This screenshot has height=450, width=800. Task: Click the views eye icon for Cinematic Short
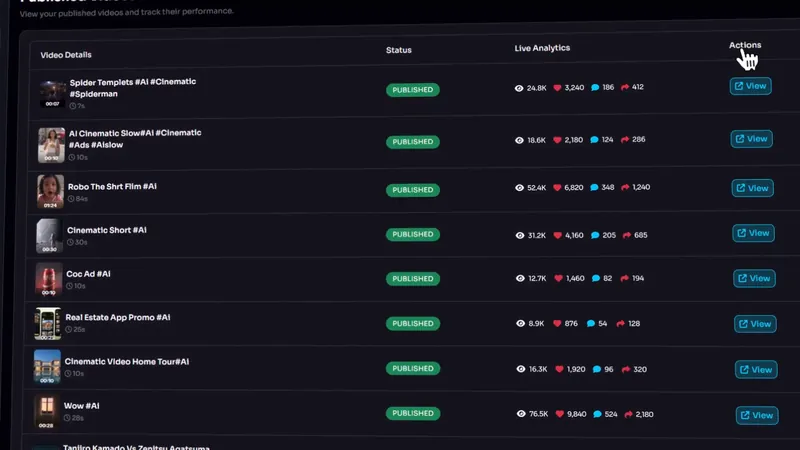(x=520, y=235)
